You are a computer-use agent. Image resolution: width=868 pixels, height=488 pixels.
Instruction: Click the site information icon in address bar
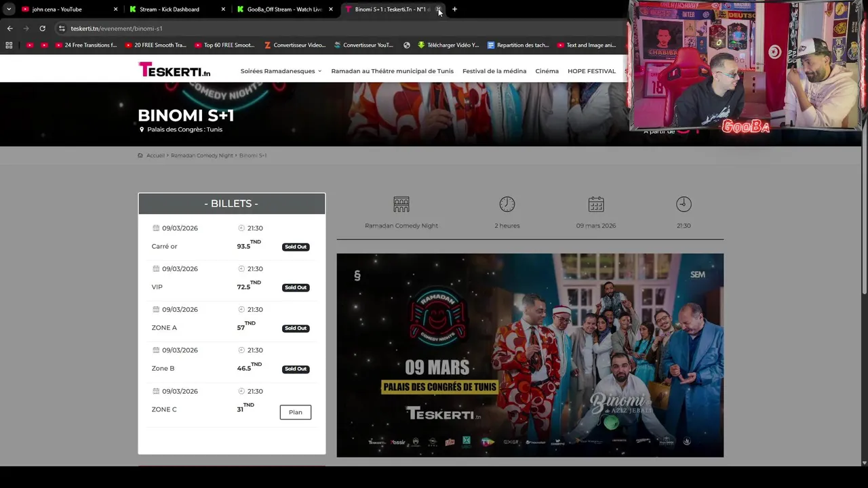(62, 28)
